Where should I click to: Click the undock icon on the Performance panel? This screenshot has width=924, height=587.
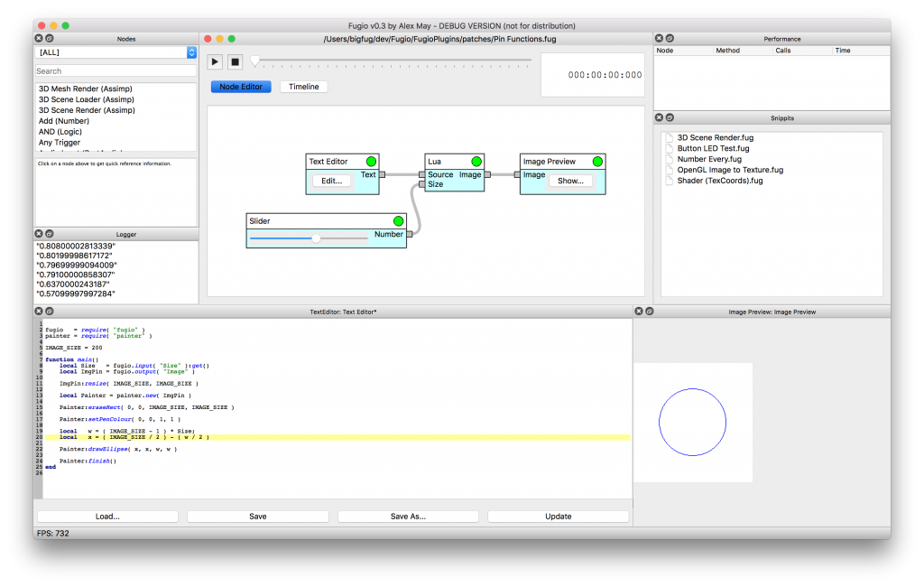[671, 39]
